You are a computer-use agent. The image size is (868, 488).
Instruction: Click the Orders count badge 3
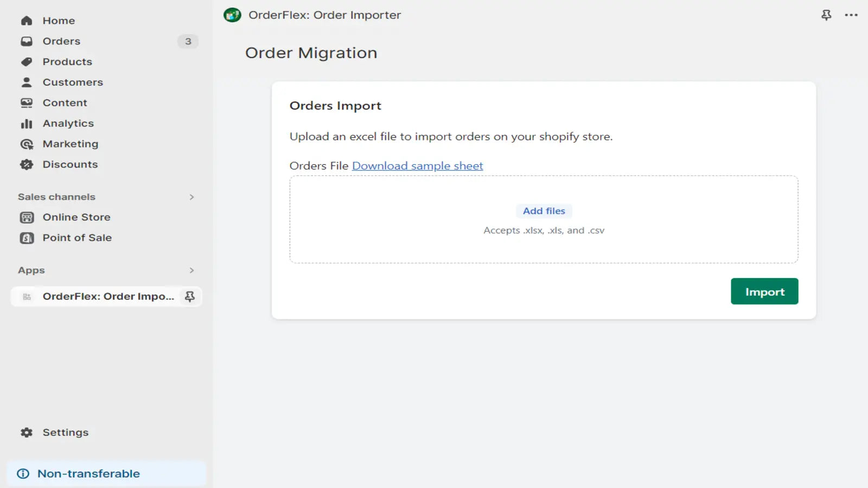pos(188,41)
